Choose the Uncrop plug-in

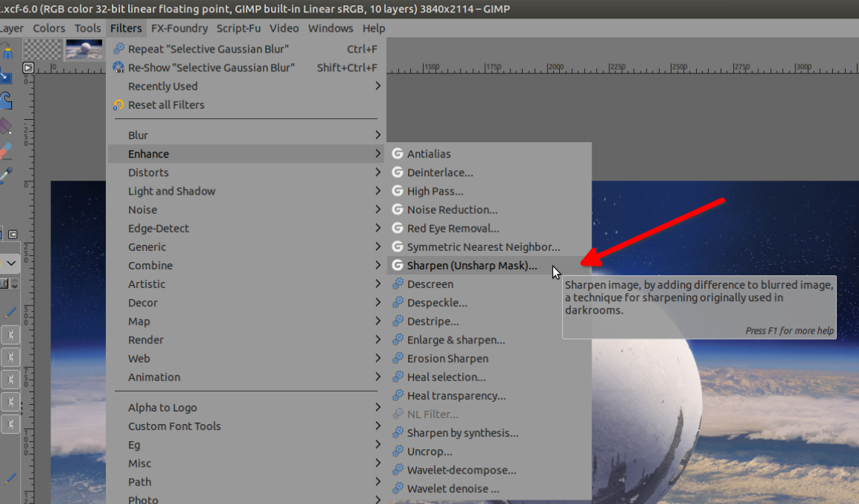pyautogui.click(x=489, y=451)
